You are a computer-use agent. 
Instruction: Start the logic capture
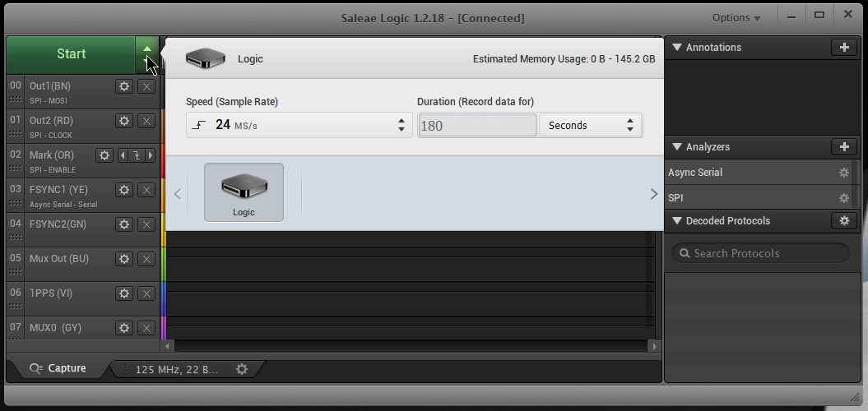click(x=71, y=54)
